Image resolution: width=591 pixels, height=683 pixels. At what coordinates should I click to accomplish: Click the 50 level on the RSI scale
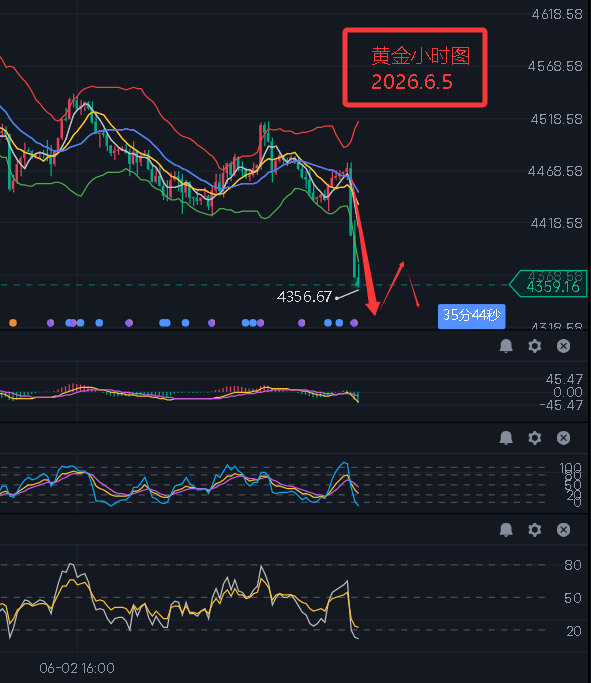573,598
